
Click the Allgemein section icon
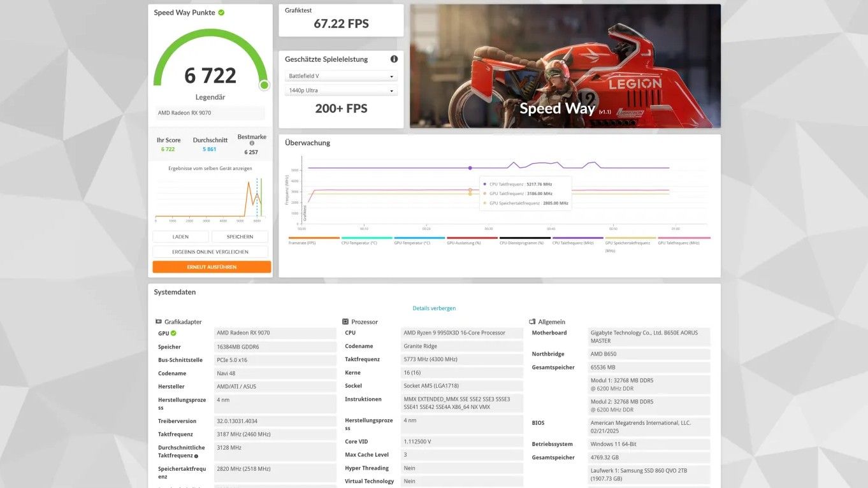(x=532, y=322)
